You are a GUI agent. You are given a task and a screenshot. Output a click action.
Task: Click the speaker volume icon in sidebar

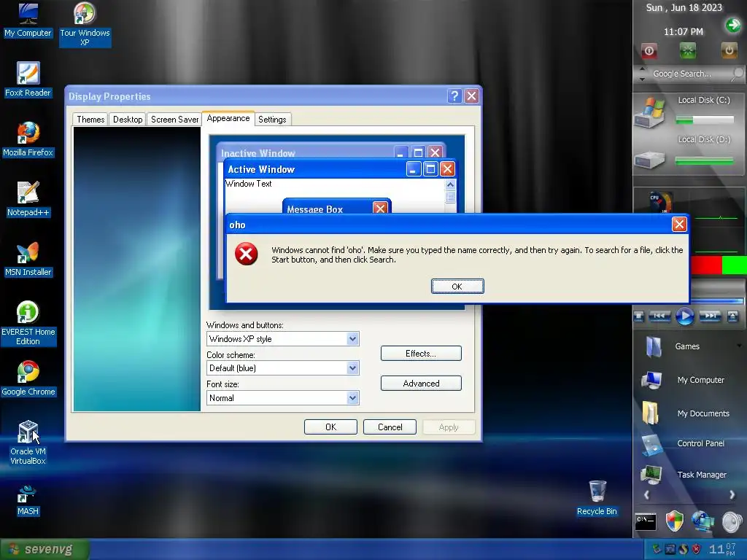coord(732,521)
